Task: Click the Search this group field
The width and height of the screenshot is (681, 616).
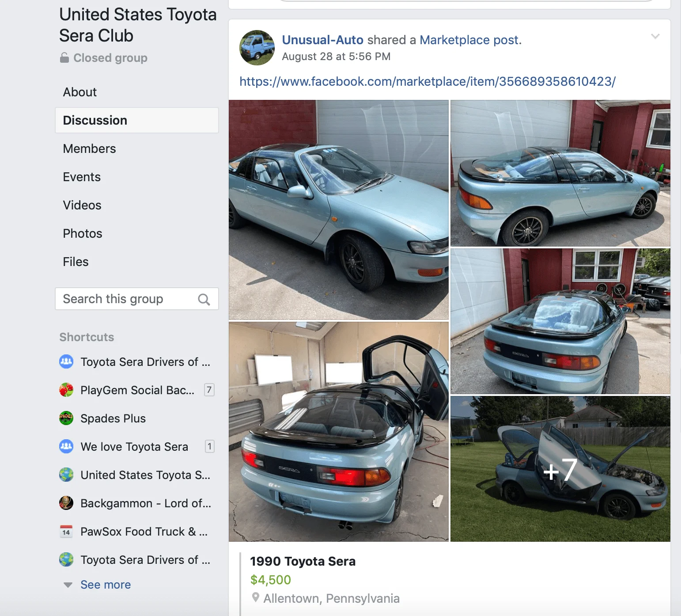Action: coord(137,299)
